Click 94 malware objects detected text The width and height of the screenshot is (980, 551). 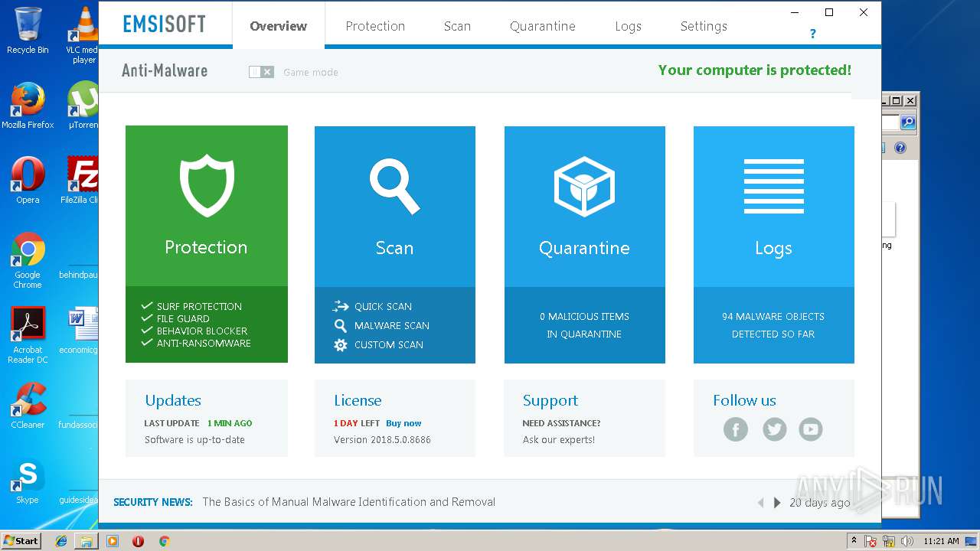pos(773,325)
